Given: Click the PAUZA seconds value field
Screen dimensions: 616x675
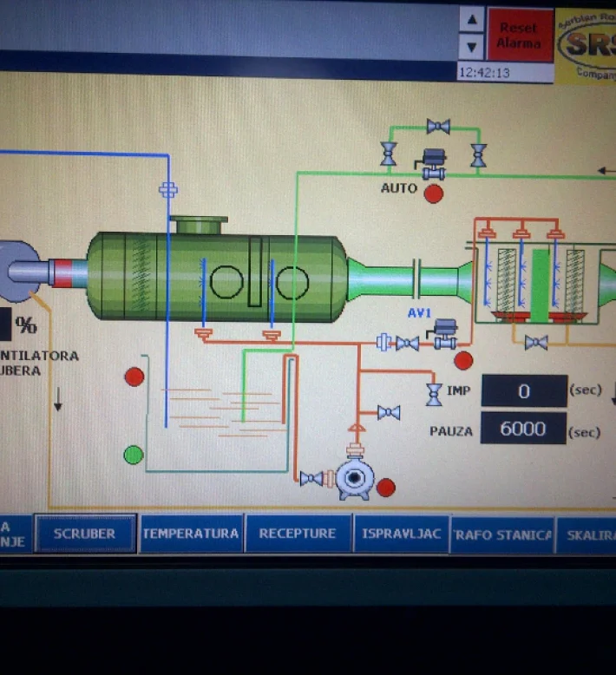Looking at the screenshot, I should click(524, 429).
